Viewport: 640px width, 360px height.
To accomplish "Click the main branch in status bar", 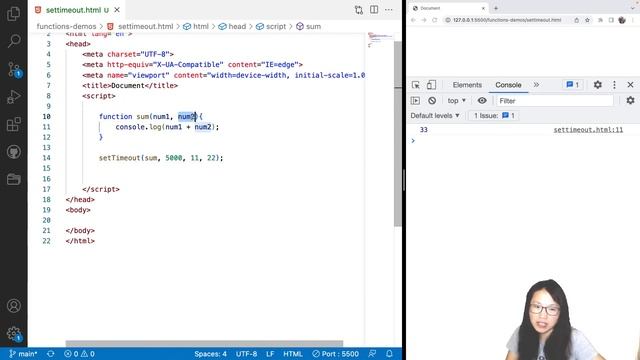I will [x=23, y=353].
